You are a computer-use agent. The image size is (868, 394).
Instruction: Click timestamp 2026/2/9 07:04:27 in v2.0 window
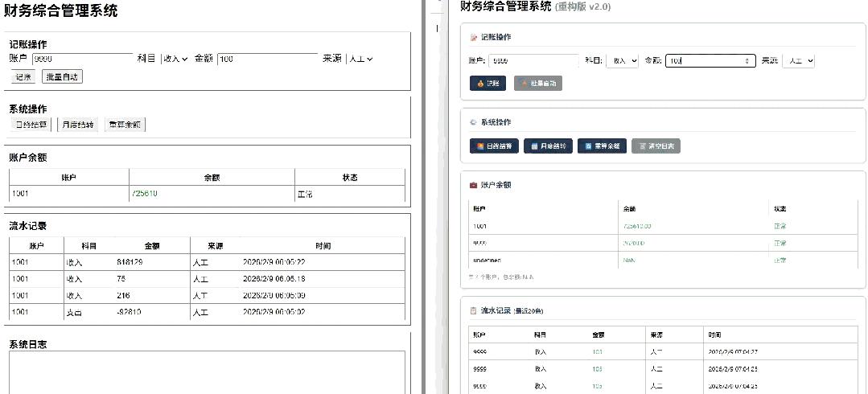click(733, 352)
